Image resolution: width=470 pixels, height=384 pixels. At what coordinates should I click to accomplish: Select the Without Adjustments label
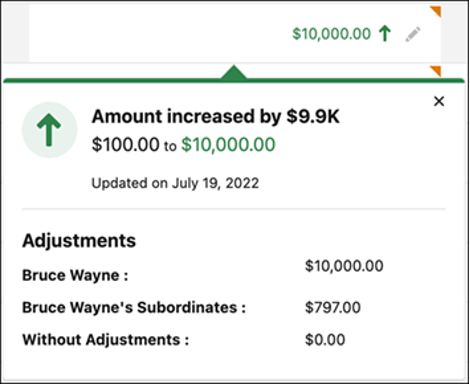point(105,340)
